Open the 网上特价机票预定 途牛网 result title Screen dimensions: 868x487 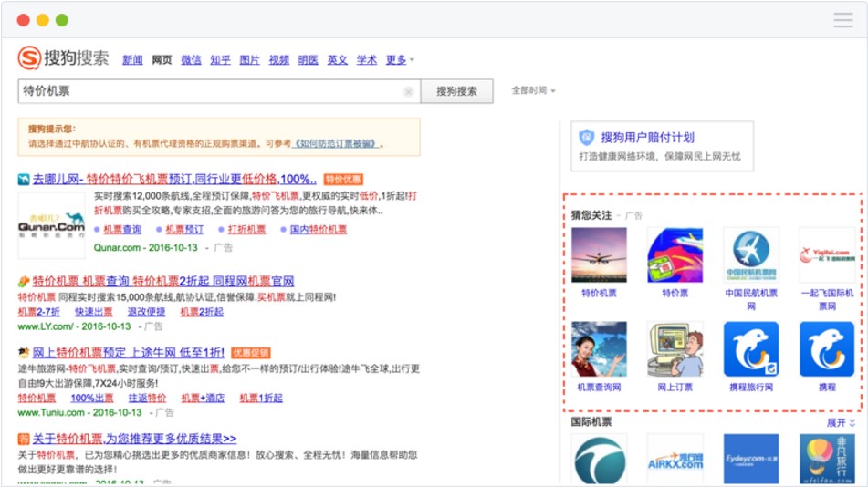tap(129, 353)
